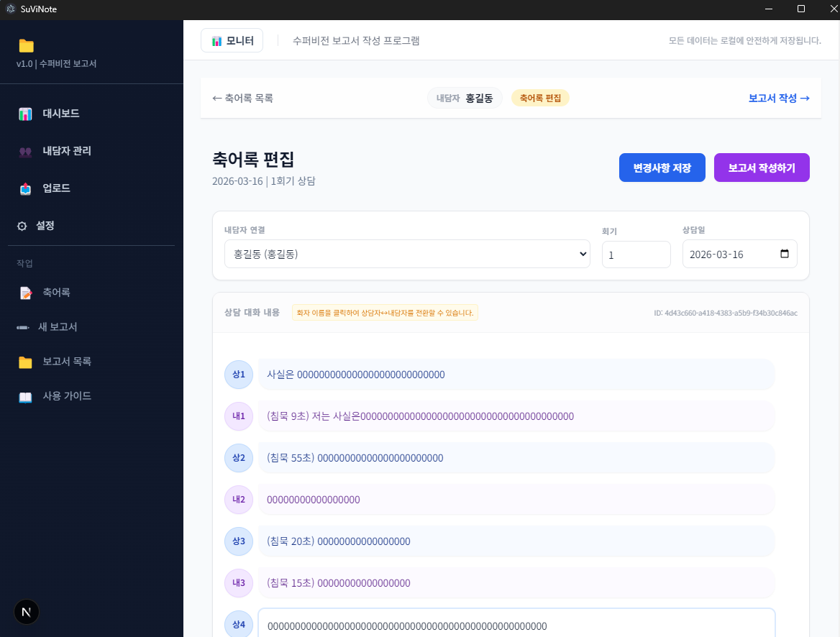Click the 상4 transcript text field
Viewport: 840px width, 637px height.
(x=516, y=624)
